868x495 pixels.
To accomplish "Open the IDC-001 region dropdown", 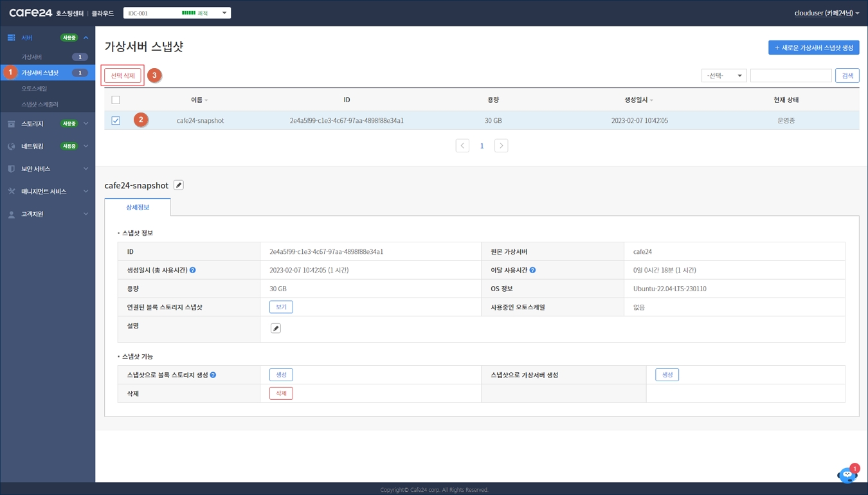I will pyautogui.click(x=177, y=13).
